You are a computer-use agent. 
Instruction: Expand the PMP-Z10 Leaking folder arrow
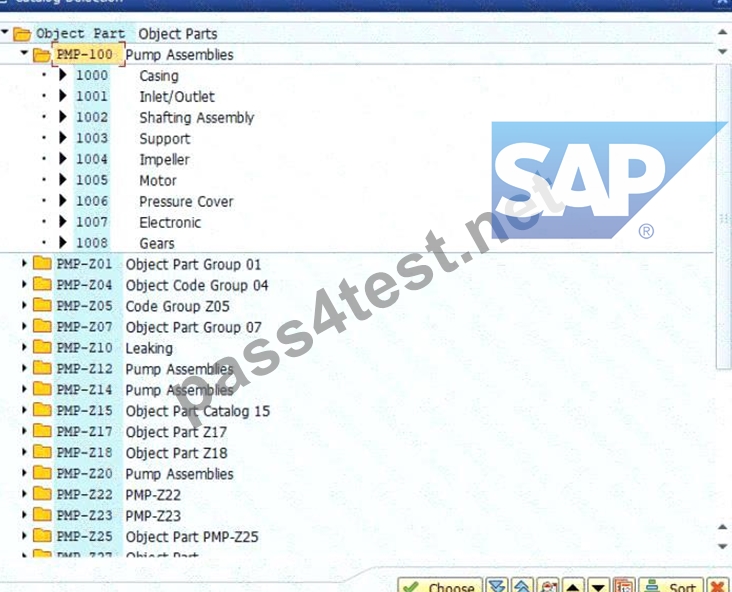click(x=24, y=347)
